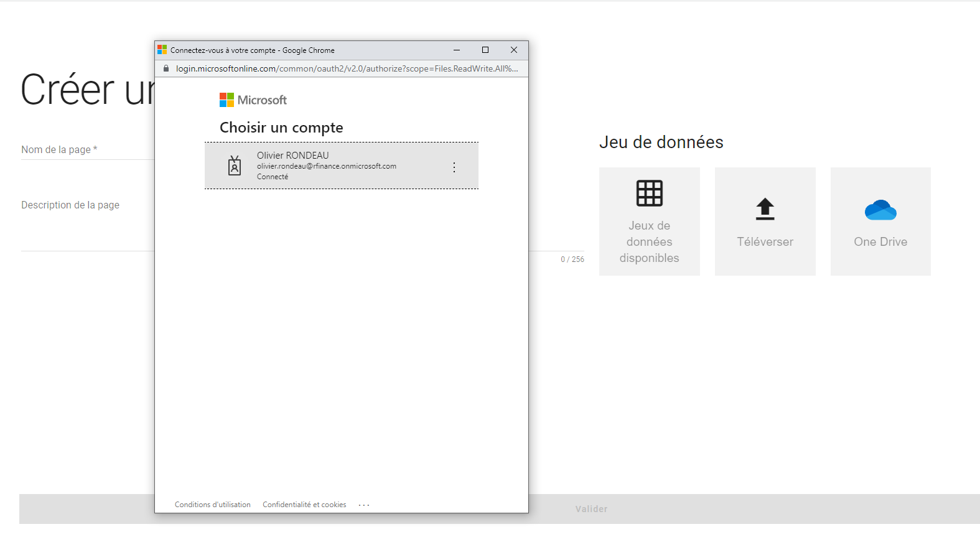Open the Conditions d'utilisation link

tap(213, 505)
